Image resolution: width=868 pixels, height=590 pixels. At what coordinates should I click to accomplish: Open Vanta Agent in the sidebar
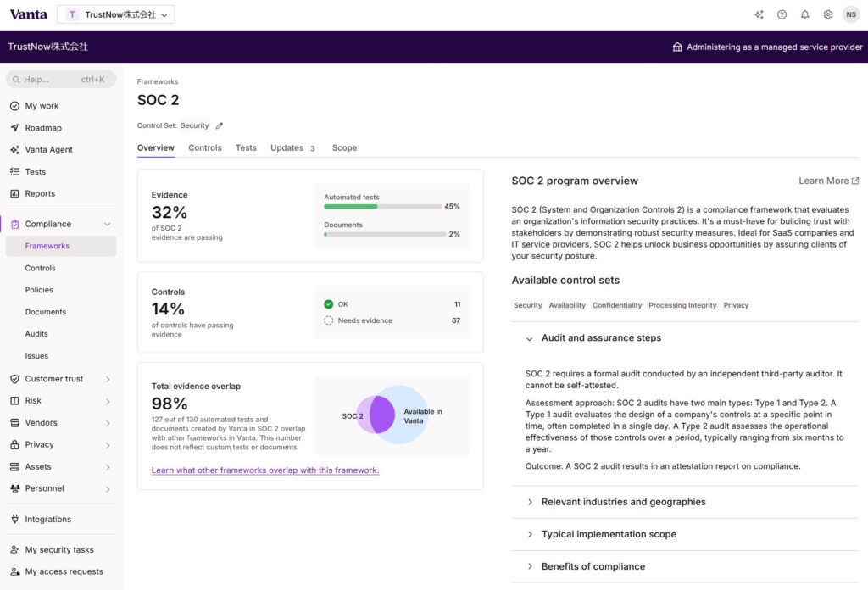48,150
